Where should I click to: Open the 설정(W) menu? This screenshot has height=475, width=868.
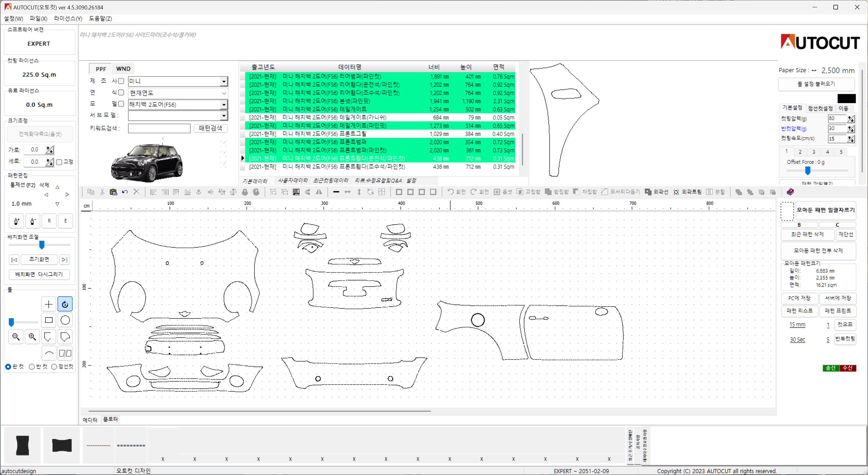(x=13, y=19)
